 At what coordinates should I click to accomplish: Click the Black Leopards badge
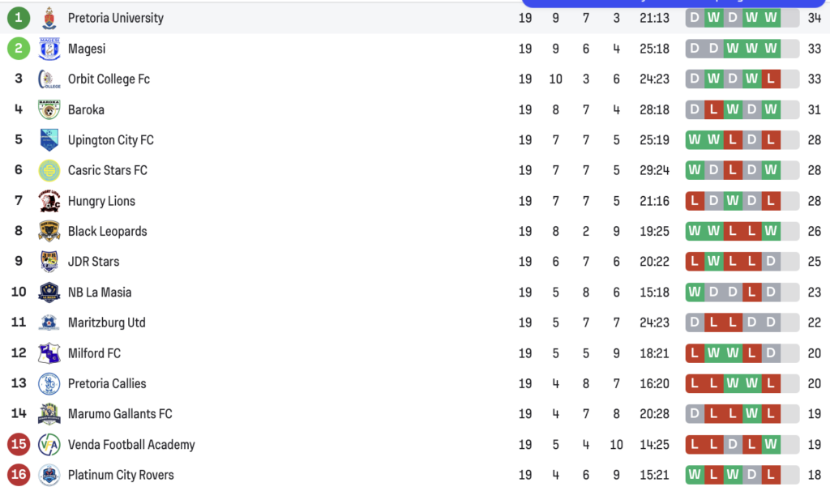[49, 231]
